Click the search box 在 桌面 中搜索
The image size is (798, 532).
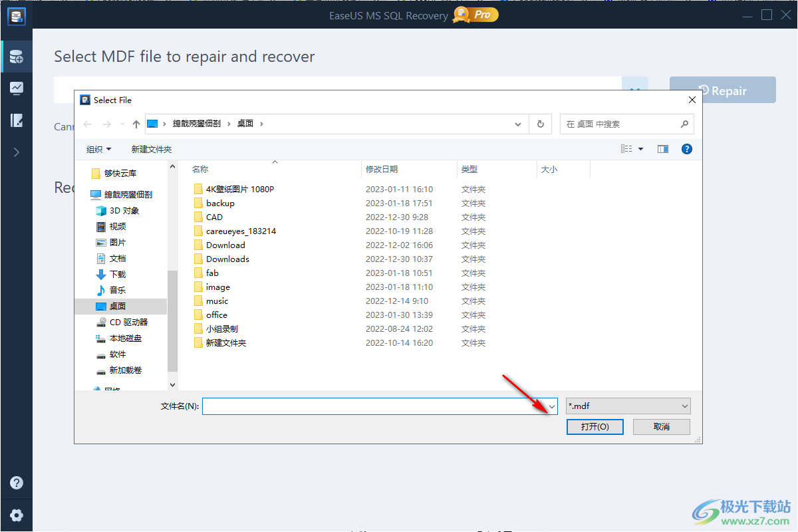coord(626,124)
